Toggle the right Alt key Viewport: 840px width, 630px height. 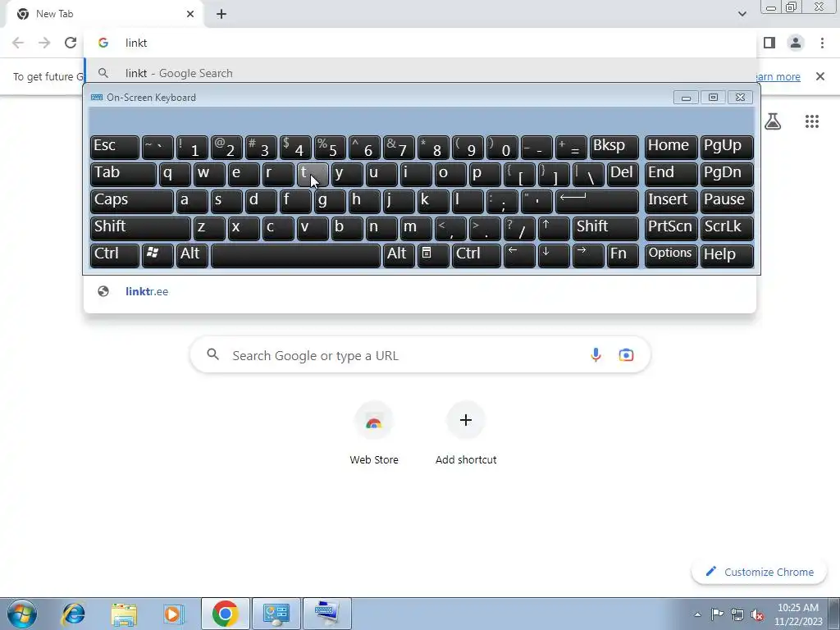[x=399, y=254]
